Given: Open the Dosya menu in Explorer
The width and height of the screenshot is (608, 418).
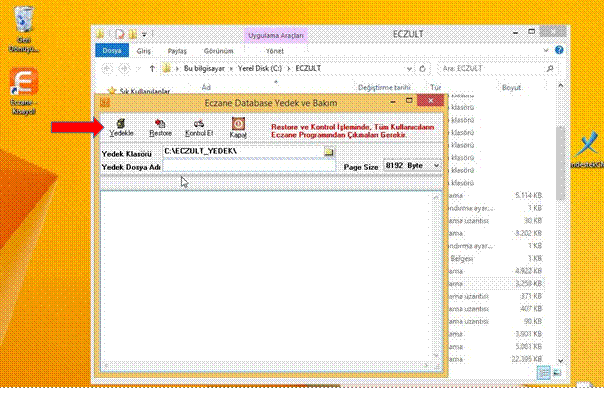Looking at the screenshot, I should pos(111,47).
